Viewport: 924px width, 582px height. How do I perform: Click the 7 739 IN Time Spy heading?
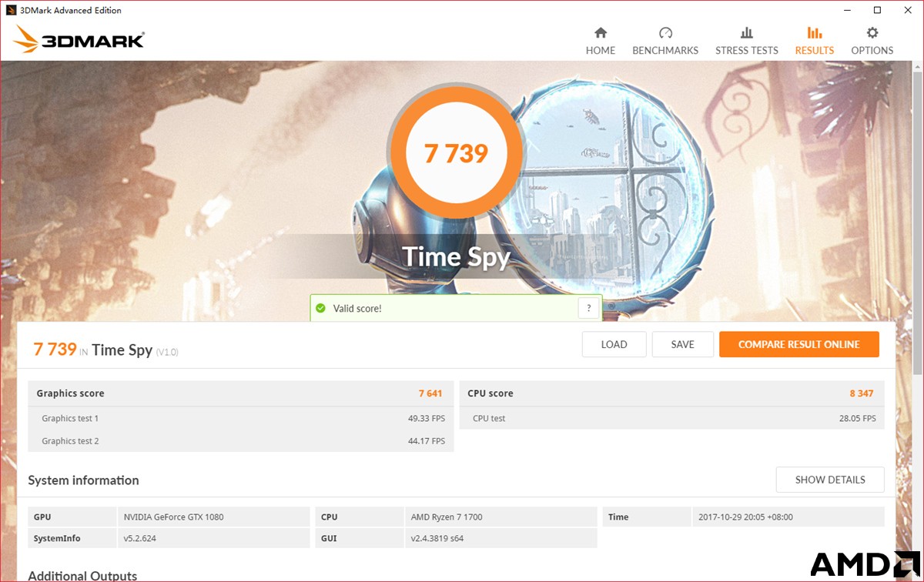click(x=105, y=350)
